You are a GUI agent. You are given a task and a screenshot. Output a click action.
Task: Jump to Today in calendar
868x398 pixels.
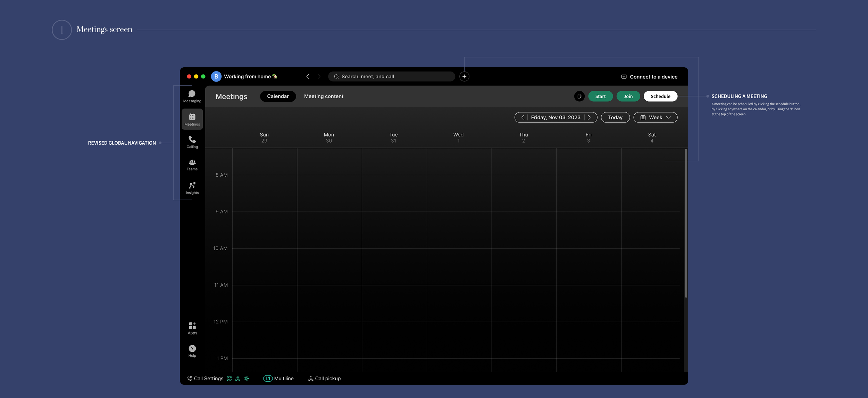[615, 118]
